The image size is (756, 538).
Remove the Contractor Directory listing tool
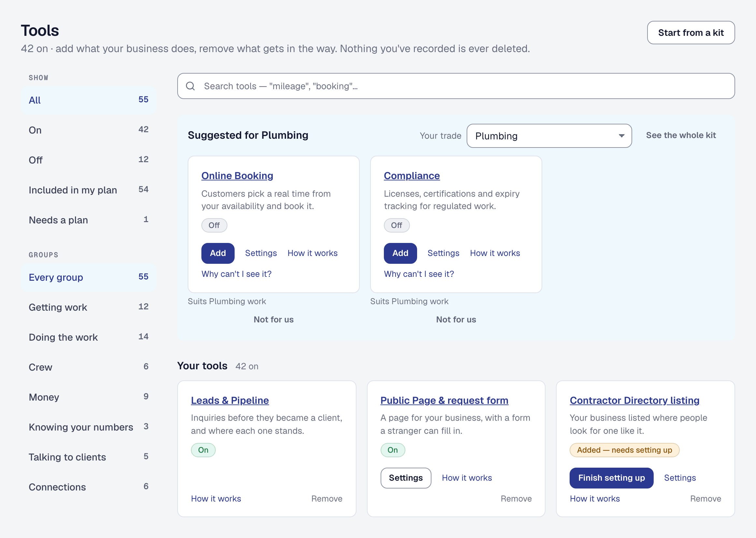[x=705, y=499]
